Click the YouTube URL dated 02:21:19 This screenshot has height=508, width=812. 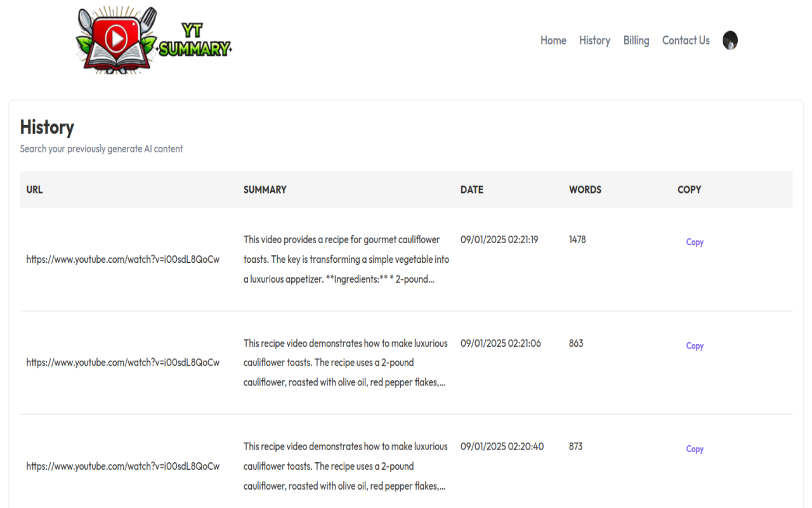click(x=123, y=259)
